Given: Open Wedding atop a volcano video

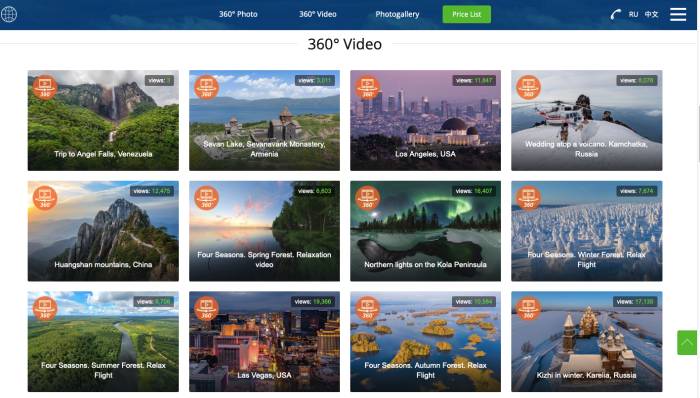Looking at the screenshot, I should (587, 120).
